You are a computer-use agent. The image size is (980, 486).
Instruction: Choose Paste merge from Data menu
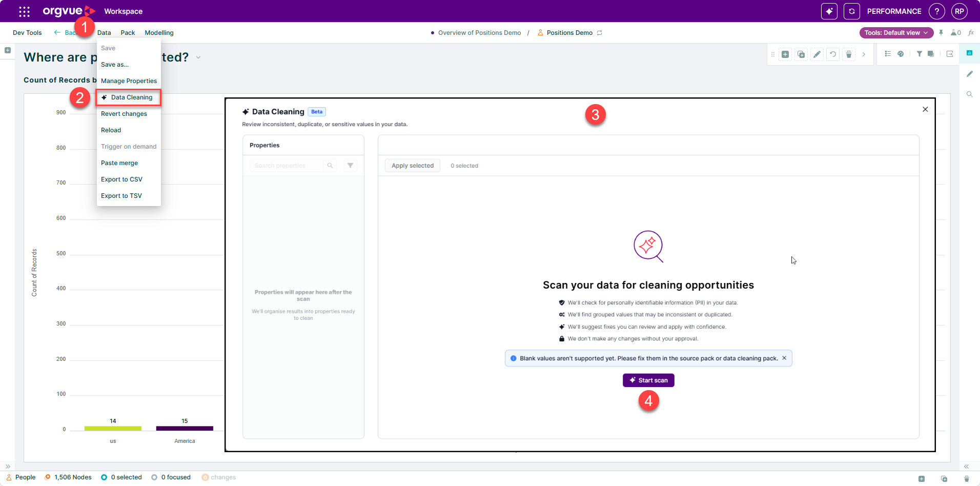(129, 163)
